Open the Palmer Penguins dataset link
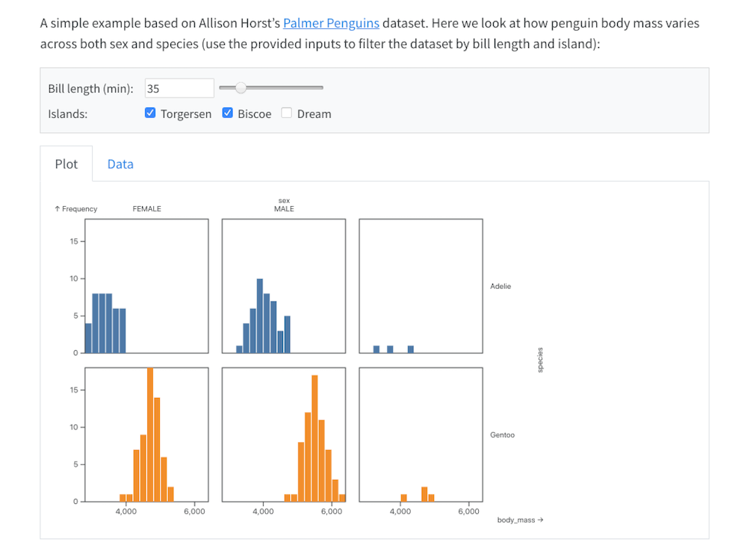Image resolution: width=747 pixels, height=560 pixels. click(331, 23)
